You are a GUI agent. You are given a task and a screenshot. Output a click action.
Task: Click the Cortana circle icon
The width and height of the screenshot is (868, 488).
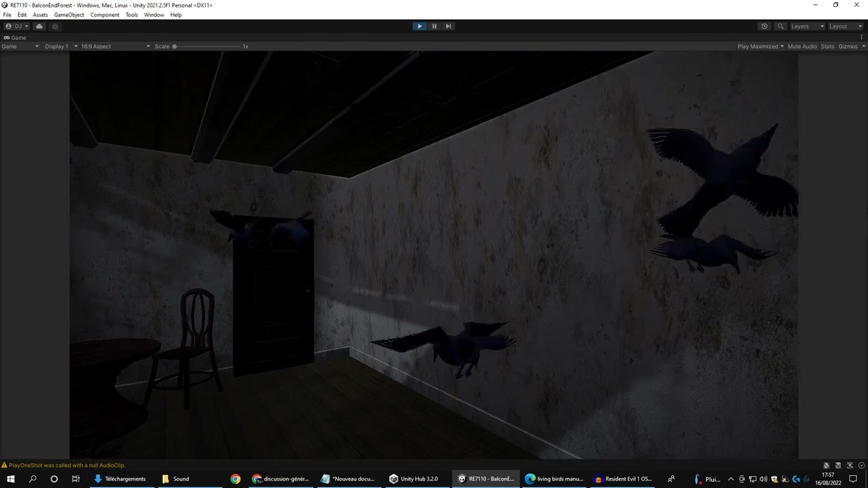point(54,479)
